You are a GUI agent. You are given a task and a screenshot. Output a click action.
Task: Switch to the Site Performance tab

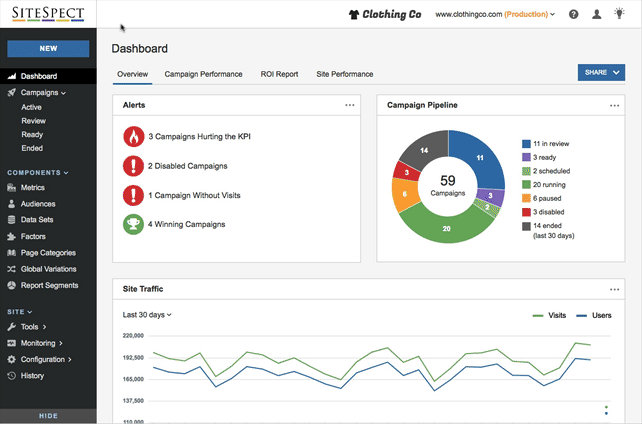coord(345,74)
